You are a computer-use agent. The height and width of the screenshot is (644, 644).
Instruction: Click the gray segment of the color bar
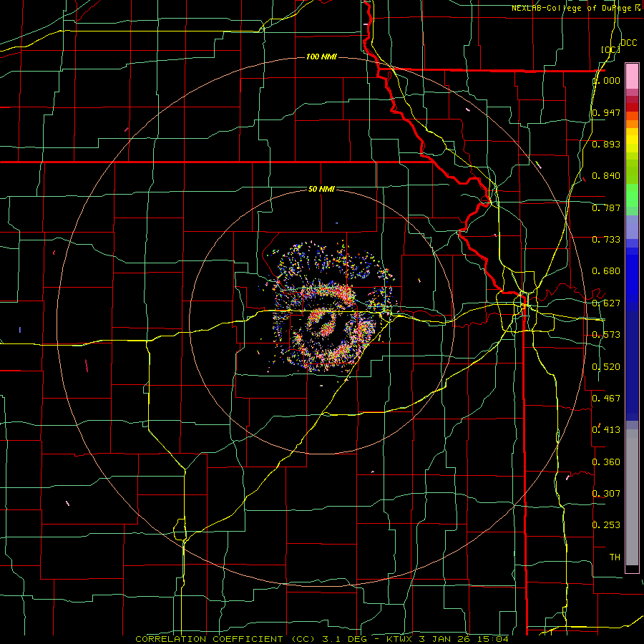[x=632, y=497]
